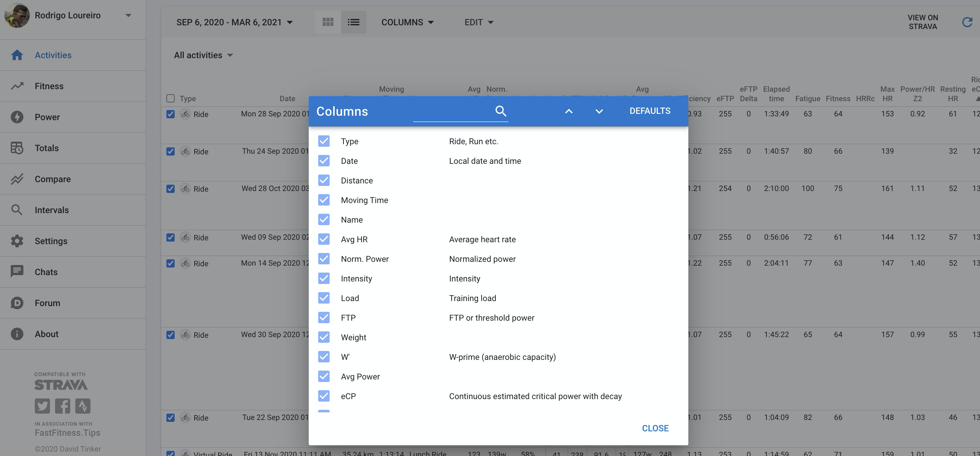This screenshot has height=456, width=980.
Task: Go to Fitness page
Action: (x=49, y=86)
